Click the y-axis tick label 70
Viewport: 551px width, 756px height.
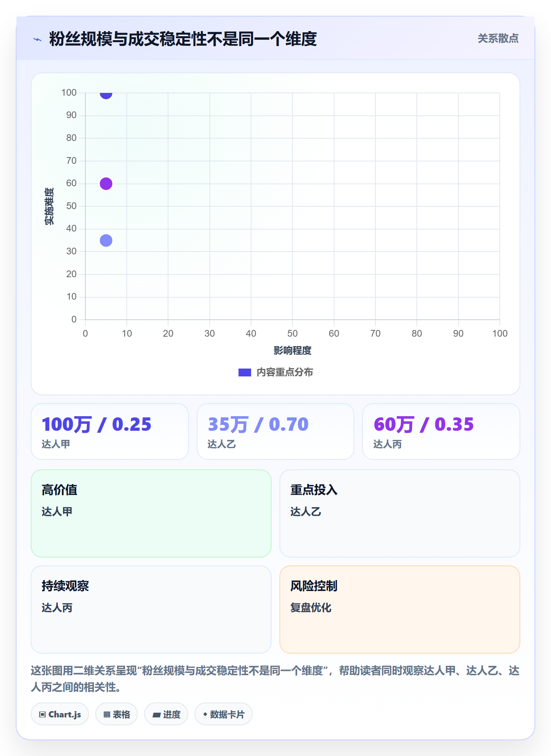[71, 161]
